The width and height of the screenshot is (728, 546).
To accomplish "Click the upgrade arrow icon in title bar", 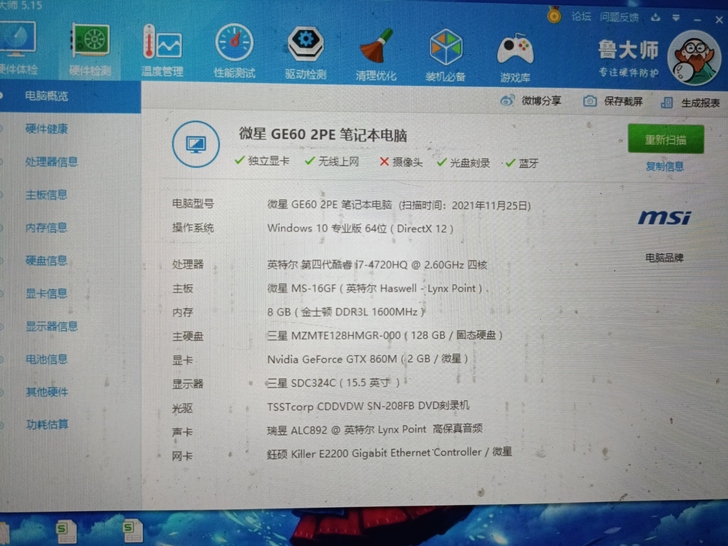I will (x=656, y=18).
